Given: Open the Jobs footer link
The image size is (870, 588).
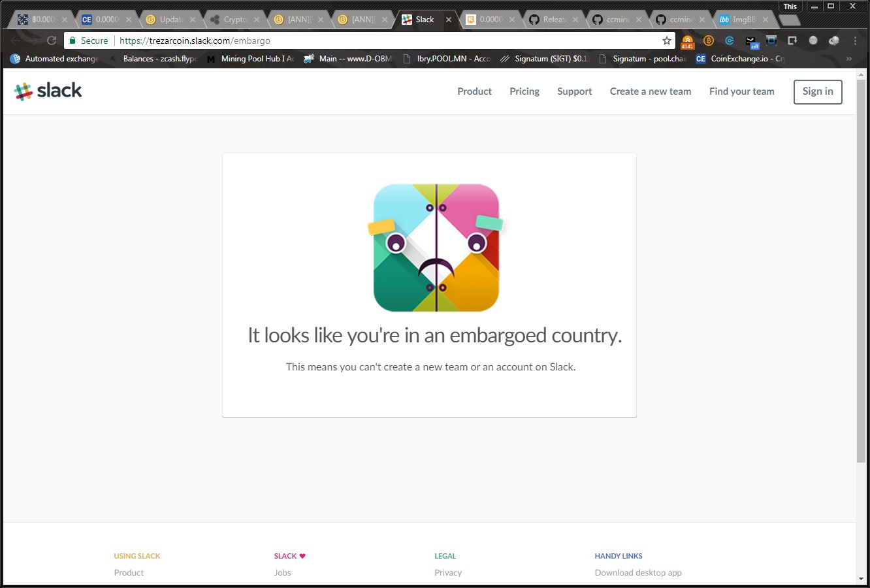Looking at the screenshot, I should point(283,572).
